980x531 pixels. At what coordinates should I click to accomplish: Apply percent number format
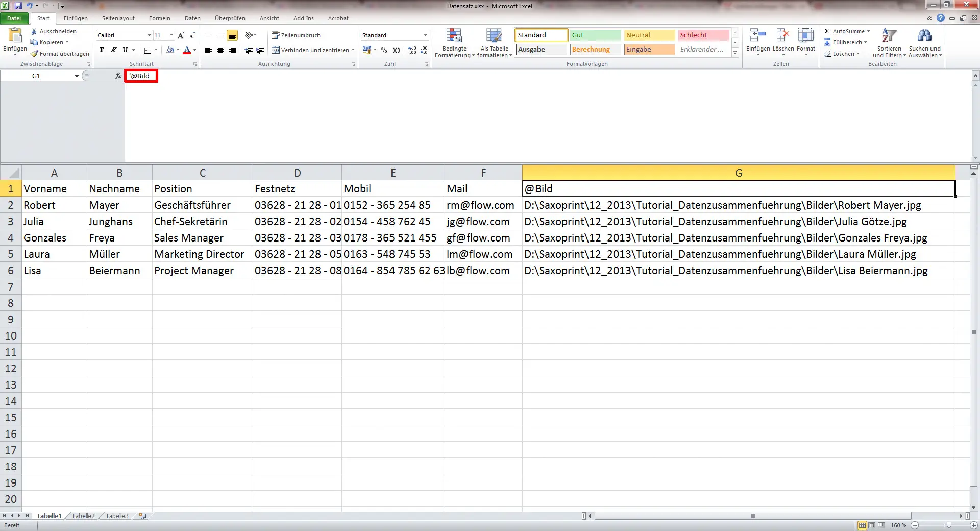coord(384,50)
